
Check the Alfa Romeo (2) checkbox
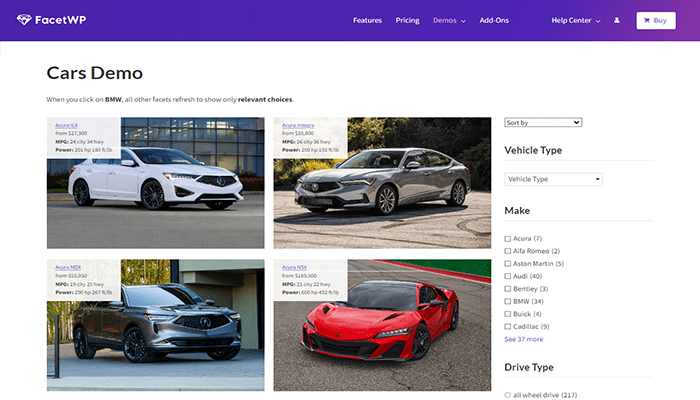pyautogui.click(x=508, y=251)
